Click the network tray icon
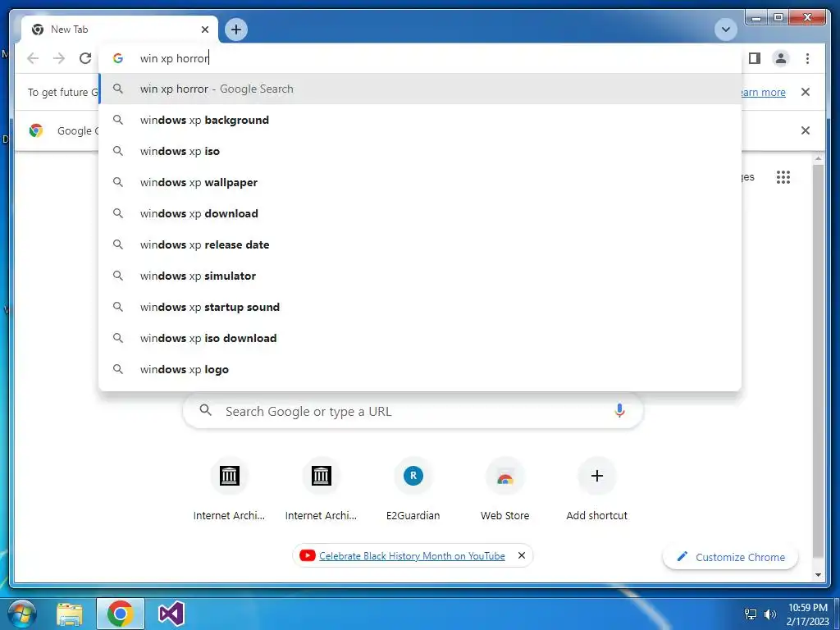840x630 pixels. tap(751, 614)
